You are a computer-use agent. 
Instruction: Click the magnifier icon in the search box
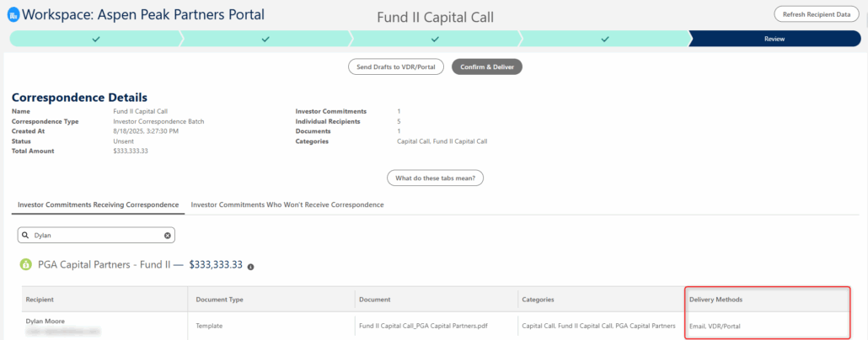(x=26, y=236)
